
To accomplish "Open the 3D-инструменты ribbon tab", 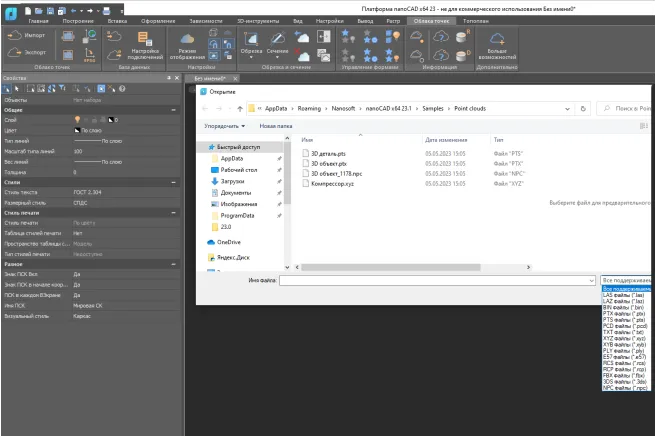I will click(258, 21).
